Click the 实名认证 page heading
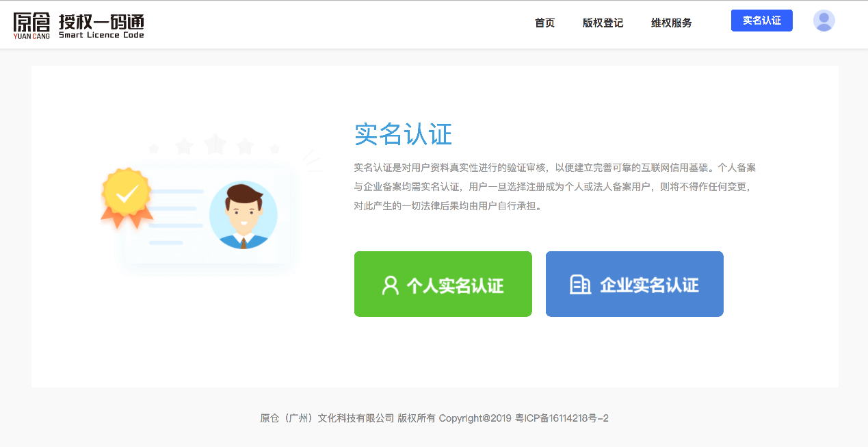 tap(402, 135)
